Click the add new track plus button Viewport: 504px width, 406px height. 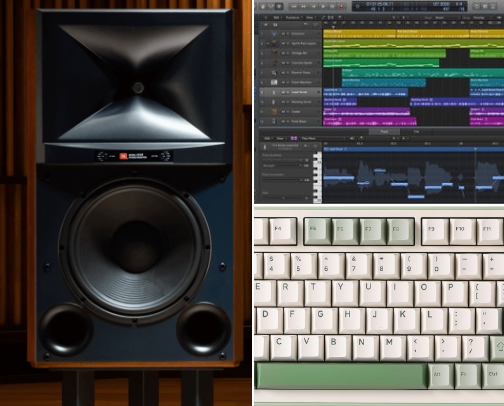[266, 25]
